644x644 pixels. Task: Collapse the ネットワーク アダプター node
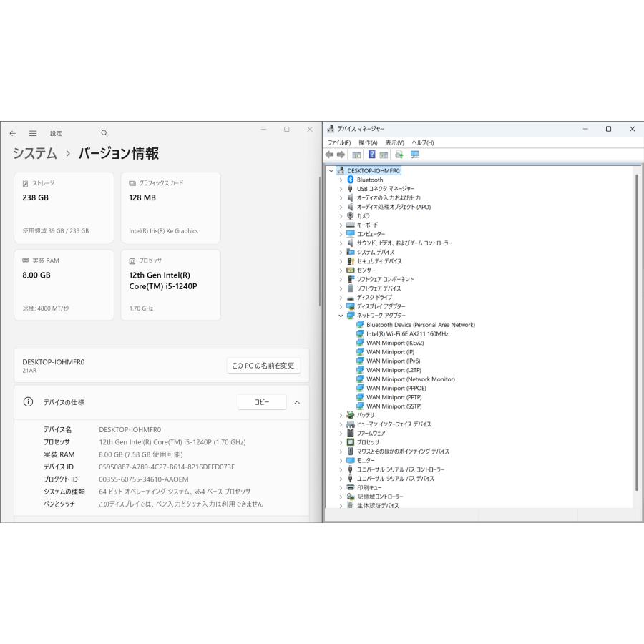click(x=341, y=316)
